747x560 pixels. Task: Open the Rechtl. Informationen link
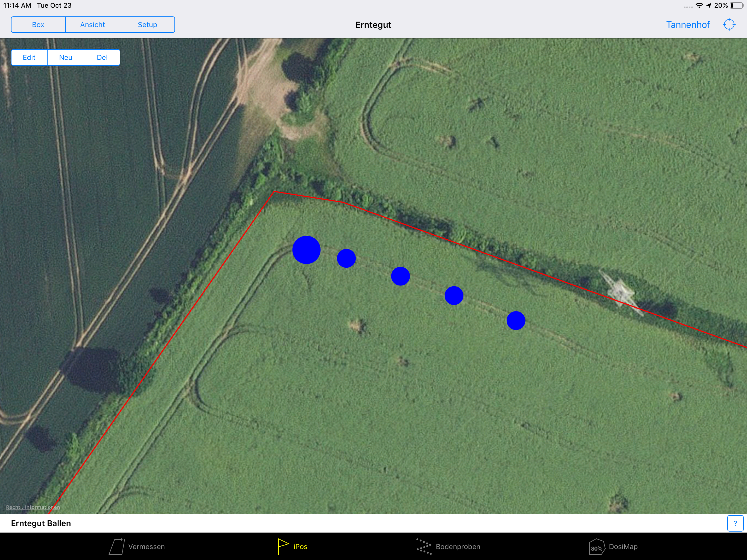click(33, 507)
